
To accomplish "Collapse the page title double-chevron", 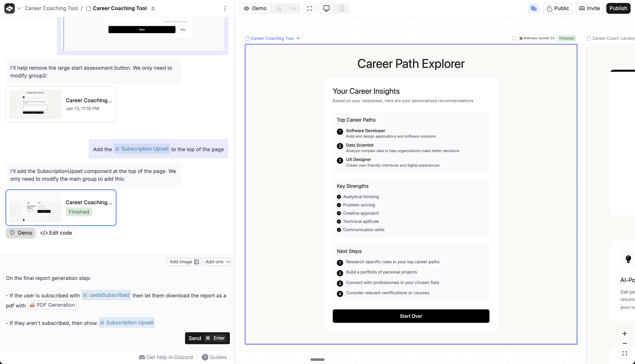I will tap(153, 8).
